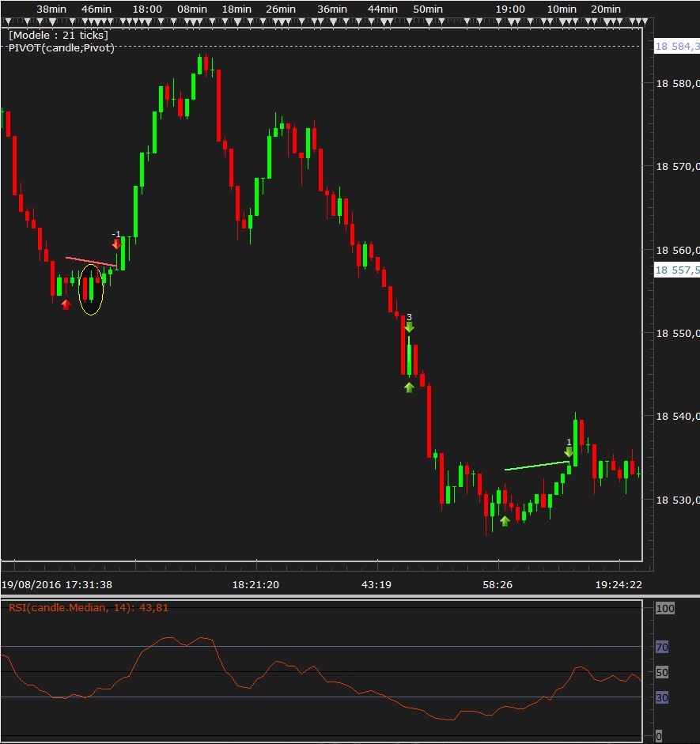This screenshot has height=744, width=700.
Task: Click the 18 580,0 price axis label
Action: pos(678,84)
